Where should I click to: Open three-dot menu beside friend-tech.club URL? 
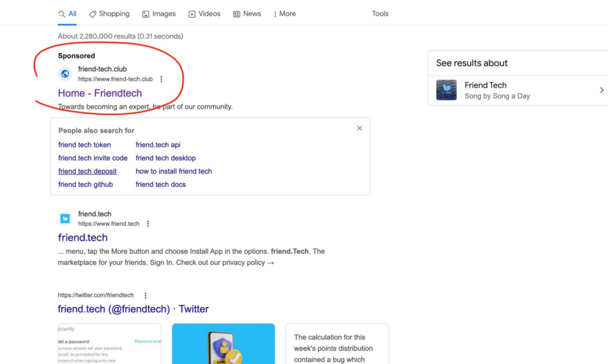(x=161, y=79)
